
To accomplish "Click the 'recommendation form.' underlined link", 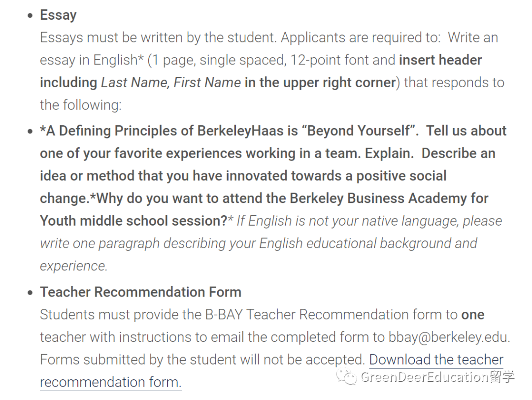I will [111, 382].
